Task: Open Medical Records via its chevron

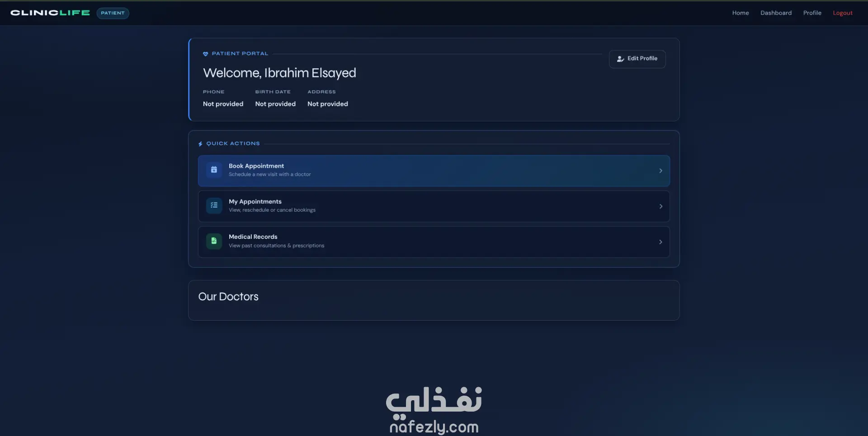Action: (x=660, y=242)
